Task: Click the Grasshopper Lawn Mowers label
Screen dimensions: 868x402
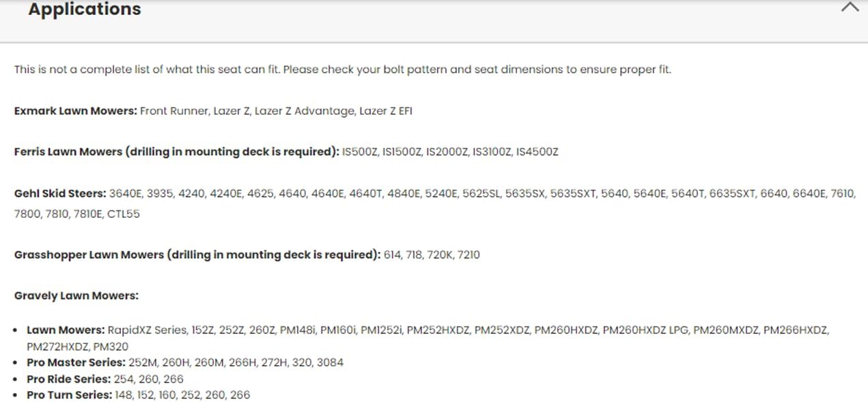Action: [197, 255]
